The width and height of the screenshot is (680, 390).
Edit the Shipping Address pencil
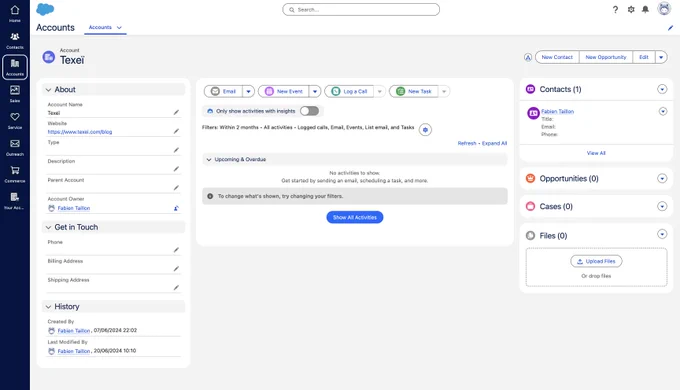pos(176,288)
